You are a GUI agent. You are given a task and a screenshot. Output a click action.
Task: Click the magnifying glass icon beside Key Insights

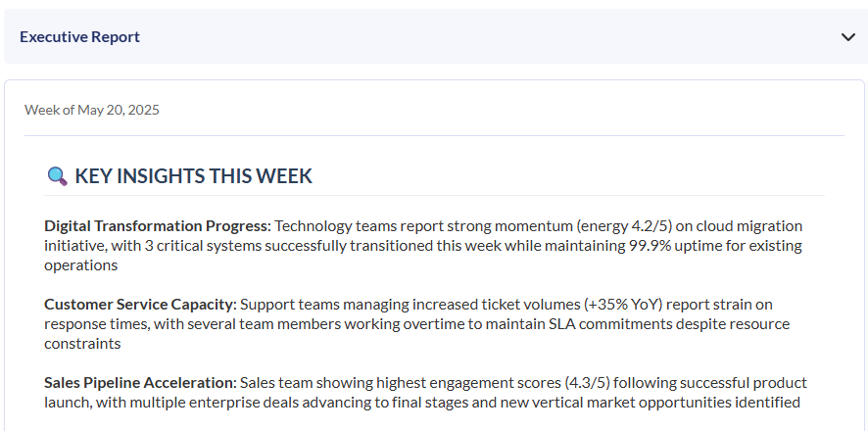point(57,176)
